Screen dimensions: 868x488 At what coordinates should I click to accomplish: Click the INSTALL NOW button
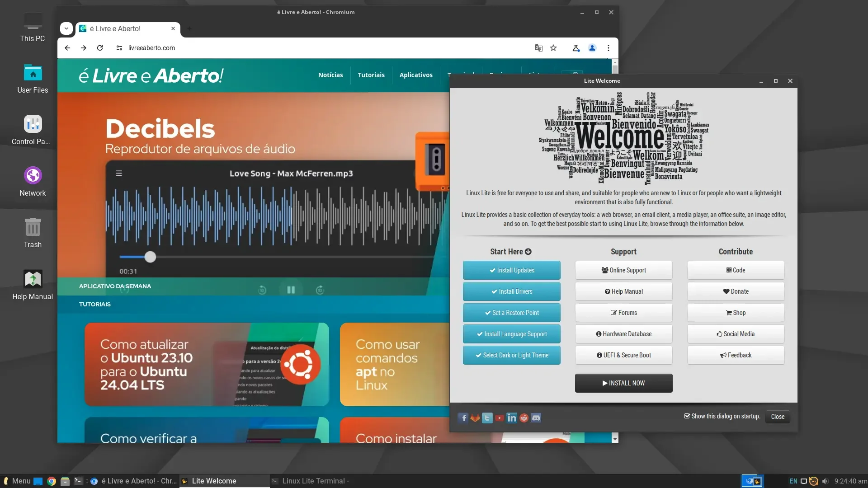(x=623, y=383)
